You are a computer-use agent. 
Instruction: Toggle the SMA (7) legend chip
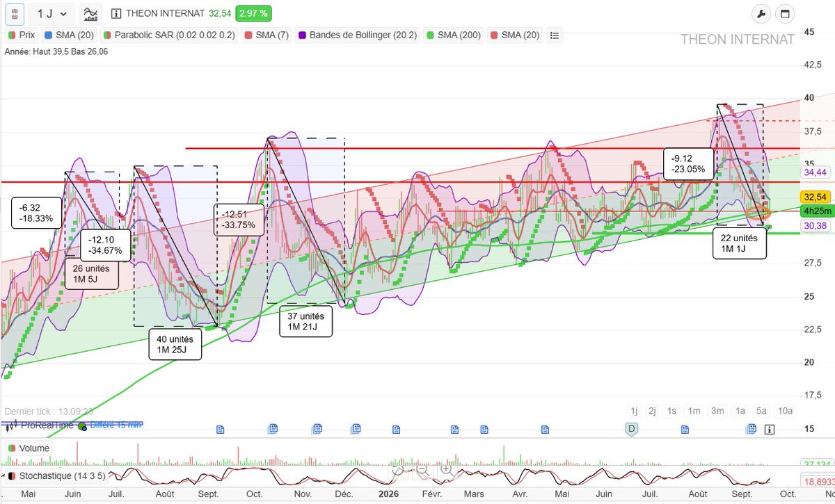268,35
